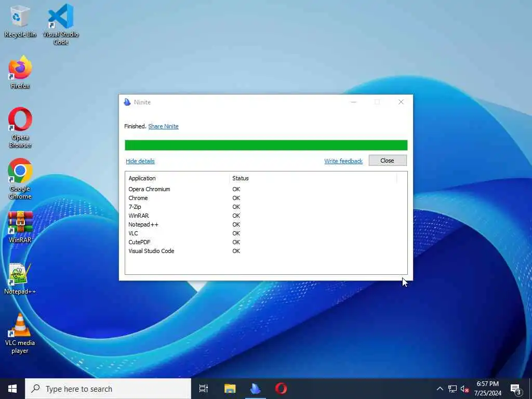
Task: Click Hide details link
Action: coord(140,161)
